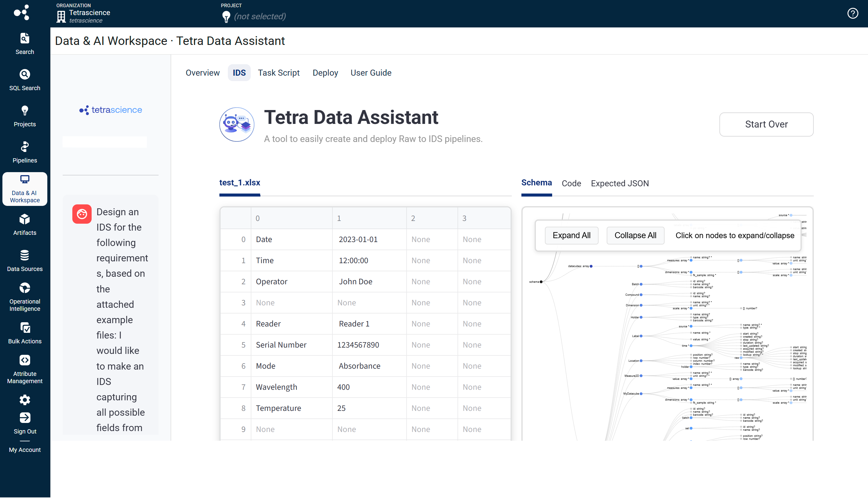
Task: Open Operational Intelligence panel
Action: click(x=24, y=297)
